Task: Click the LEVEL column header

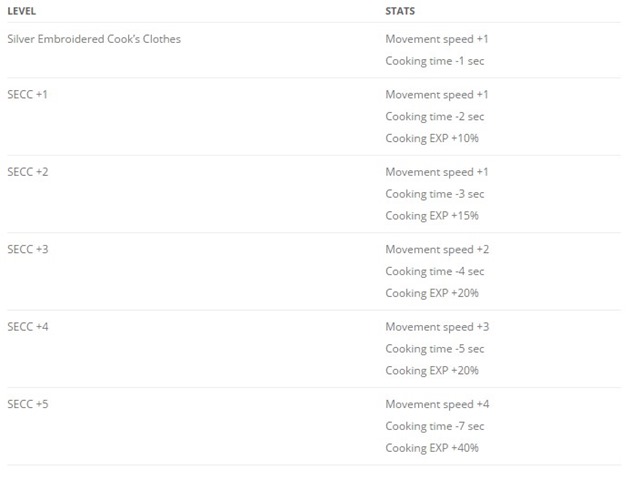Action: tap(22, 11)
